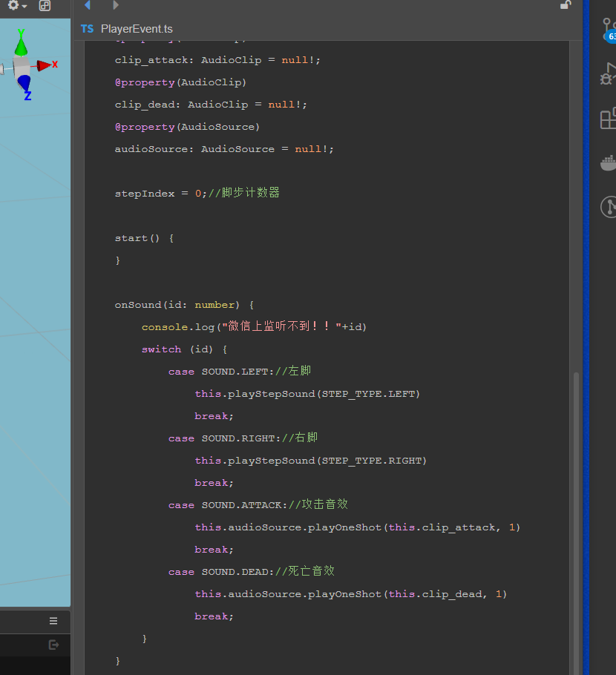Expand the dropdown arrow beside the gear

click(x=24, y=6)
